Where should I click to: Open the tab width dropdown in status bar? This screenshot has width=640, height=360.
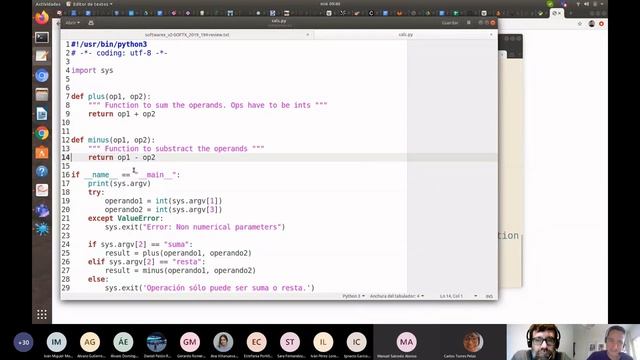[397, 296]
